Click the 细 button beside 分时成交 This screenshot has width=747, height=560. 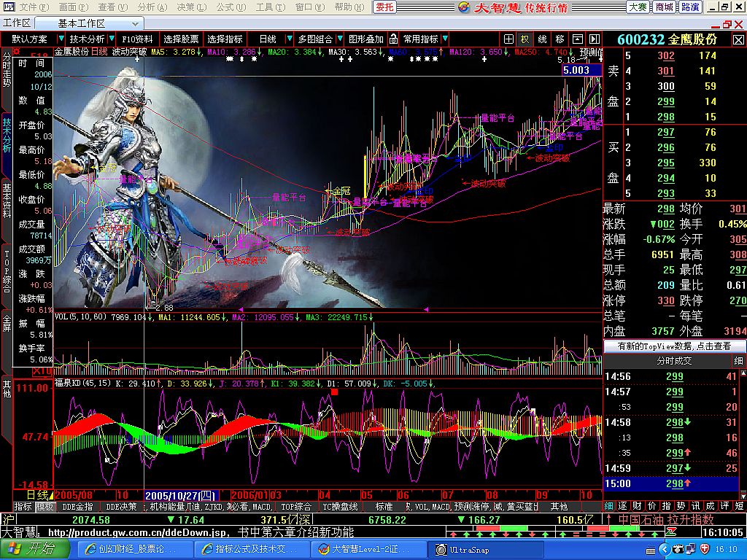click(x=738, y=361)
